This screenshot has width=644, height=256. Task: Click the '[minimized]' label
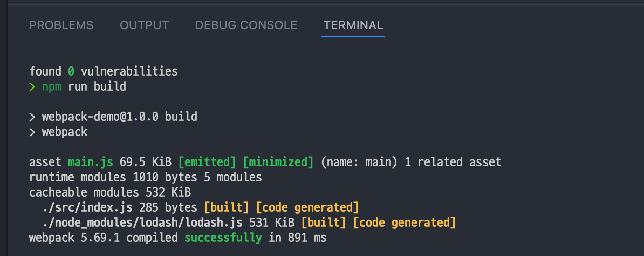coord(278,162)
